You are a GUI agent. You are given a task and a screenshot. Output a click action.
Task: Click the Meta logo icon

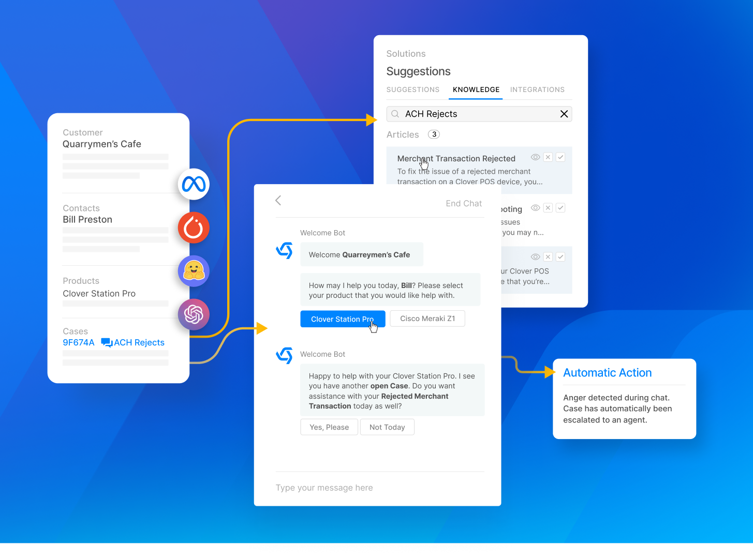pyautogui.click(x=194, y=184)
